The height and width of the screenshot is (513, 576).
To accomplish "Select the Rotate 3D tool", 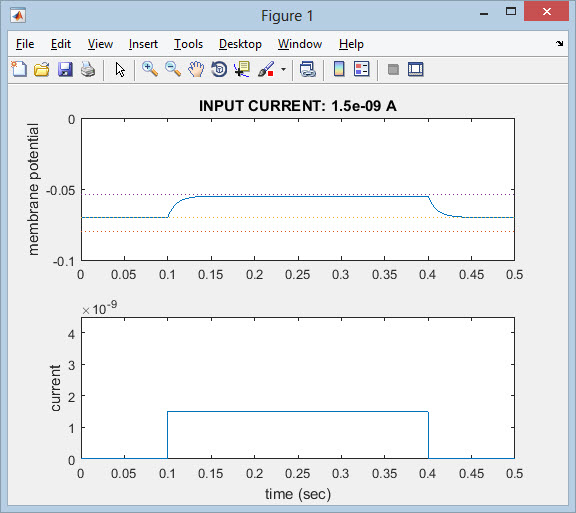I will [x=219, y=69].
